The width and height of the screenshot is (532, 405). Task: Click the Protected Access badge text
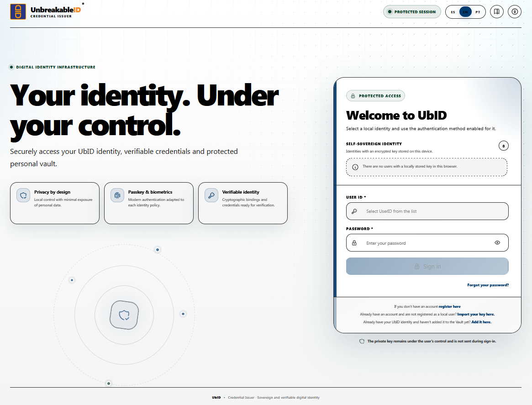(x=380, y=96)
